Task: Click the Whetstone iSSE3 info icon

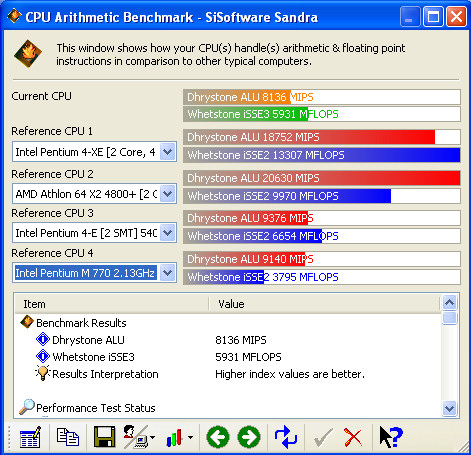Action: click(43, 356)
